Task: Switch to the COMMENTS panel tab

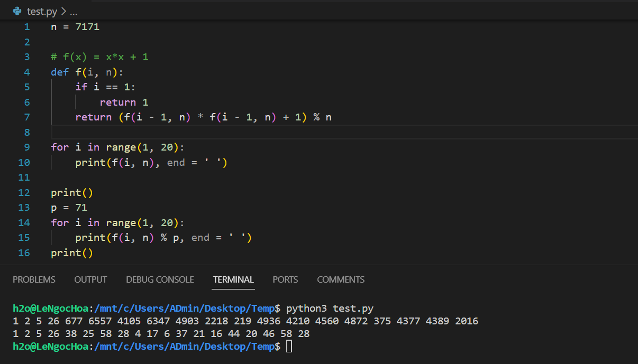Action: click(x=341, y=279)
